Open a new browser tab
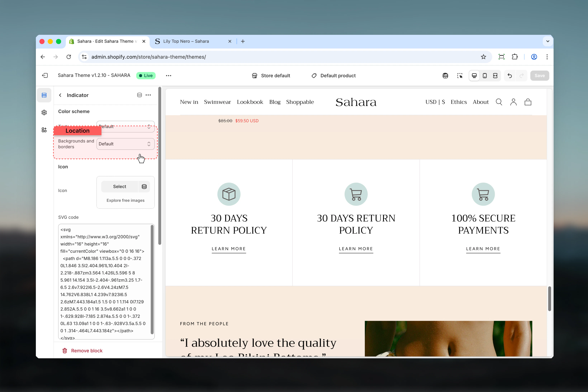 point(243,41)
